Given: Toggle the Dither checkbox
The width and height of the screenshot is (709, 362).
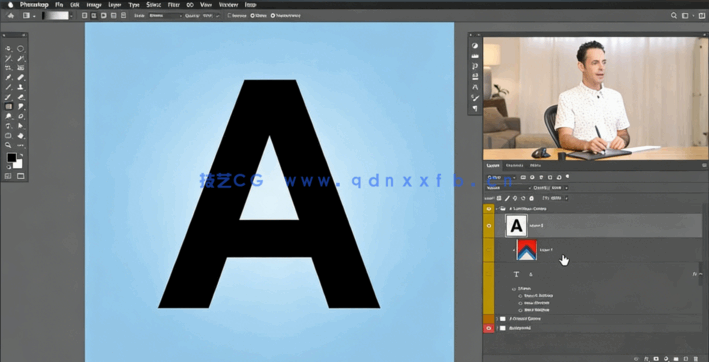Looking at the screenshot, I should point(252,15).
